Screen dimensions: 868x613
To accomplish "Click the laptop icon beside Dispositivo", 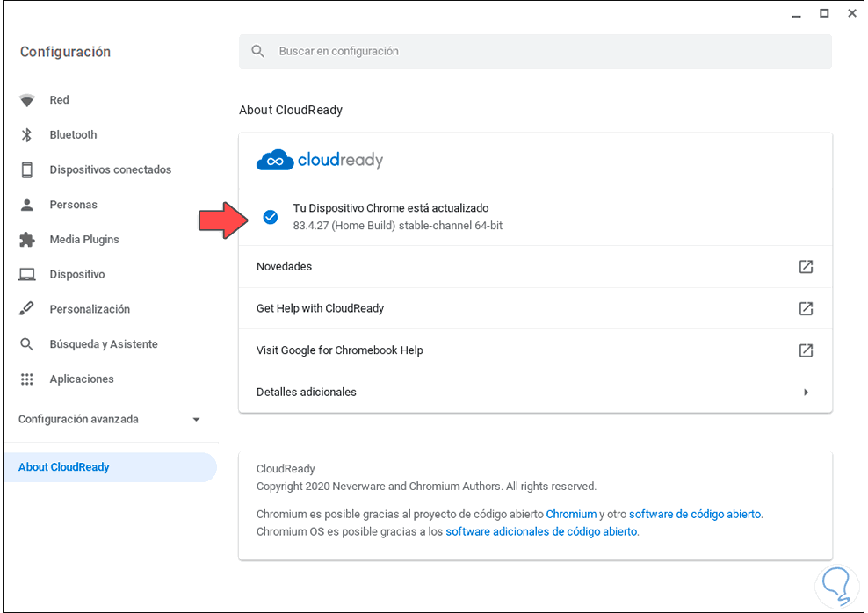I will coord(27,275).
